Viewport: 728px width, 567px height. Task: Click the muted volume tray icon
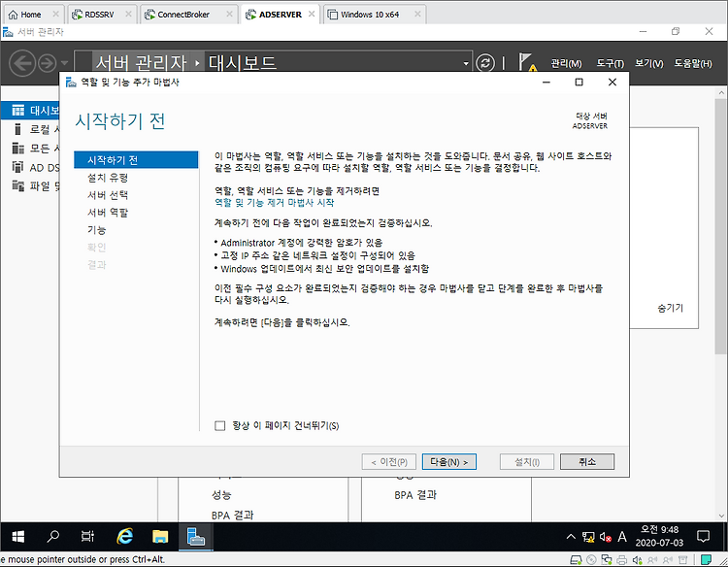pyautogui.click(x=605, y=537)
